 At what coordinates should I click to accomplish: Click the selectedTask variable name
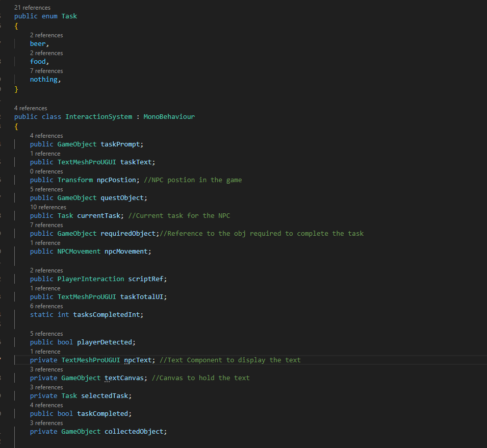(x=105, y=396)
